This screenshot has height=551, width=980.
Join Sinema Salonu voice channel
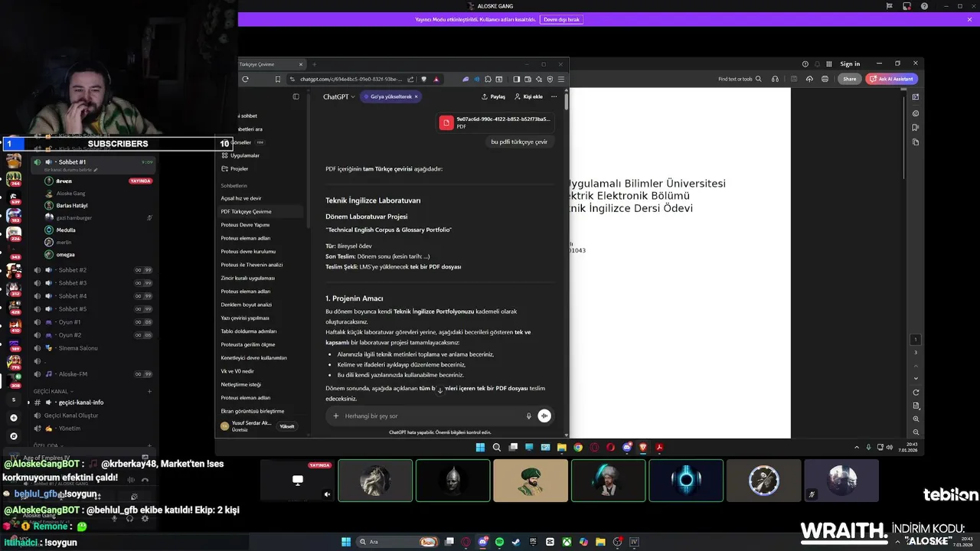93,348
